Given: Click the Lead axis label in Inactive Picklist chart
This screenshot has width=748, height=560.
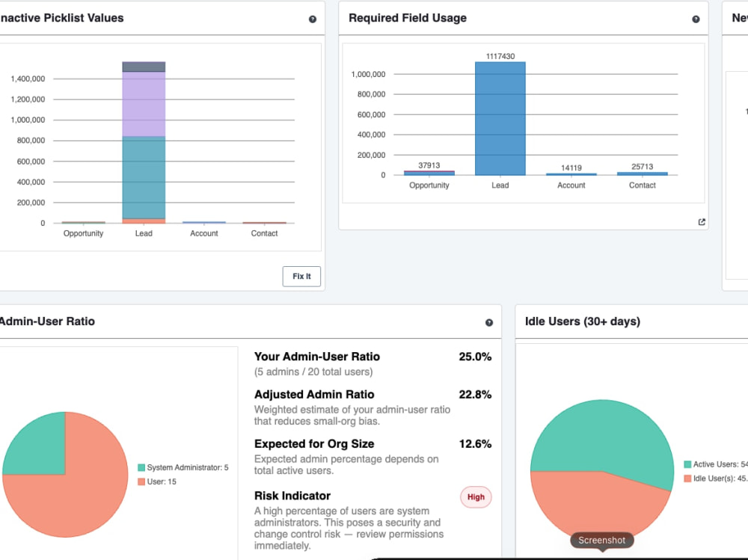Looking at the screenshot, I should click(144, 233).
